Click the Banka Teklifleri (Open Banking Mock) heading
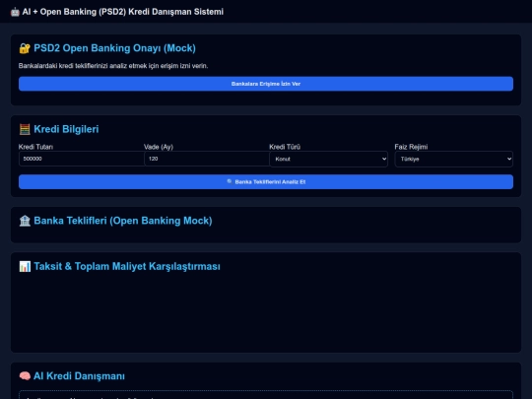Screen dimensions: 532x399 (x=123, y=221)
